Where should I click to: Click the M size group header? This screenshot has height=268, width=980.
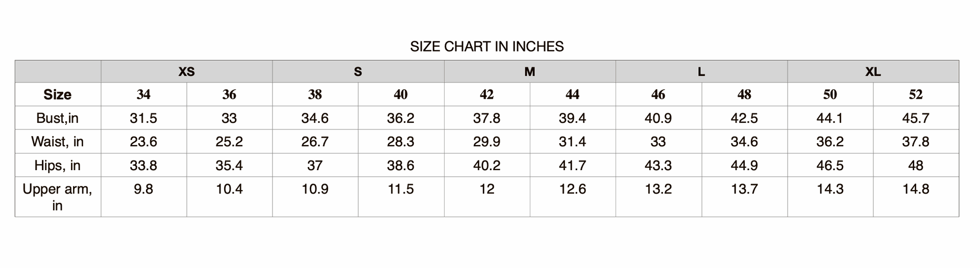click(x=530, y=71)
